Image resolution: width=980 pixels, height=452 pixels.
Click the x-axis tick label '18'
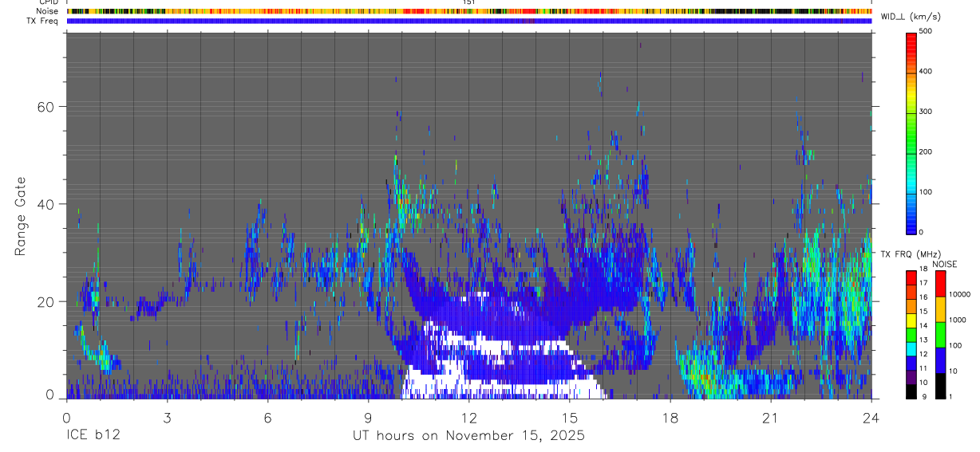(670, 418)
